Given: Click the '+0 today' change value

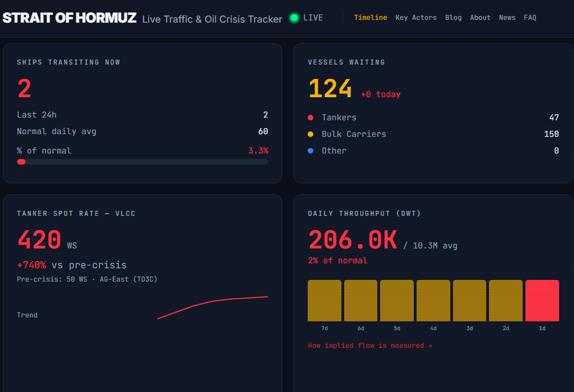Looking at the screenshot, I should (x=381, y=94).
